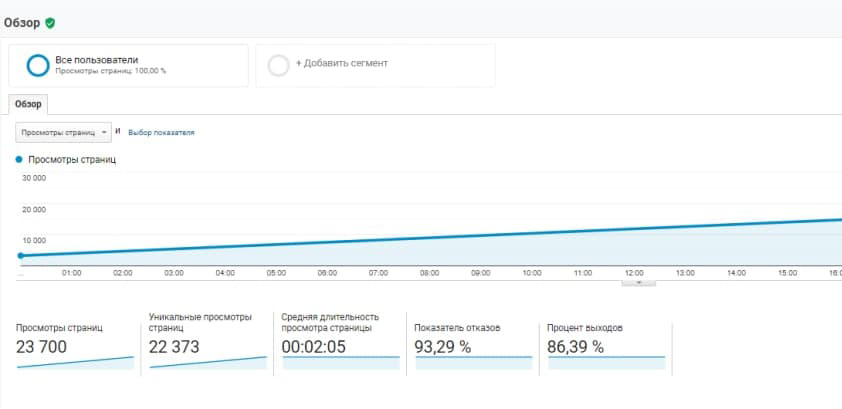Select the Показатель отказов 93,29 % metric
This screenshot has width=842, height=409.
point(473,344)
